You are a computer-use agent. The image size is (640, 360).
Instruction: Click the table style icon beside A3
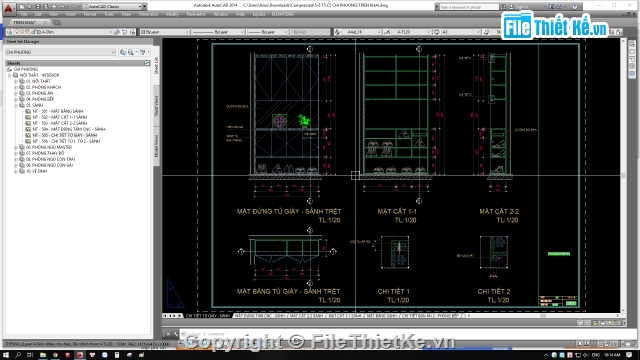tap(437, 32)
